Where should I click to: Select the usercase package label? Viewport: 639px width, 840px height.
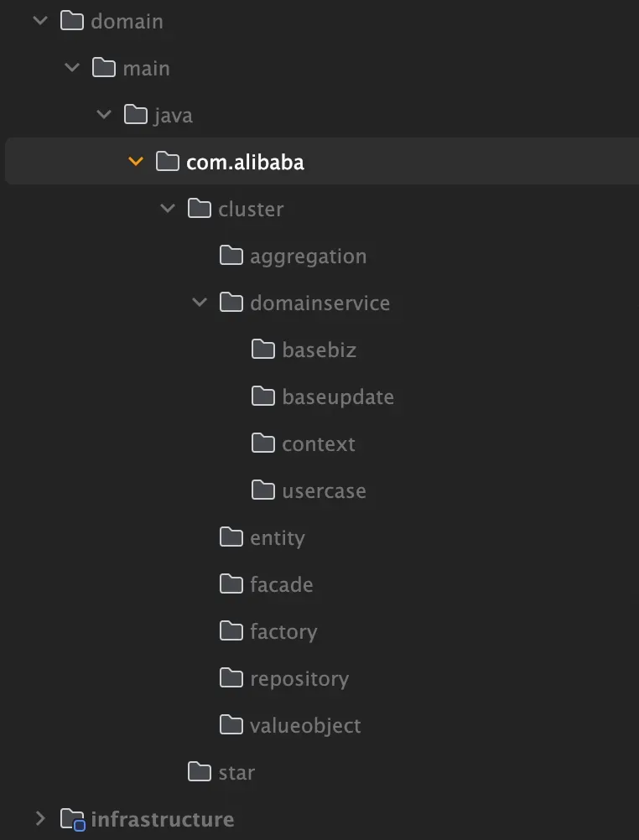pos(324,490)
